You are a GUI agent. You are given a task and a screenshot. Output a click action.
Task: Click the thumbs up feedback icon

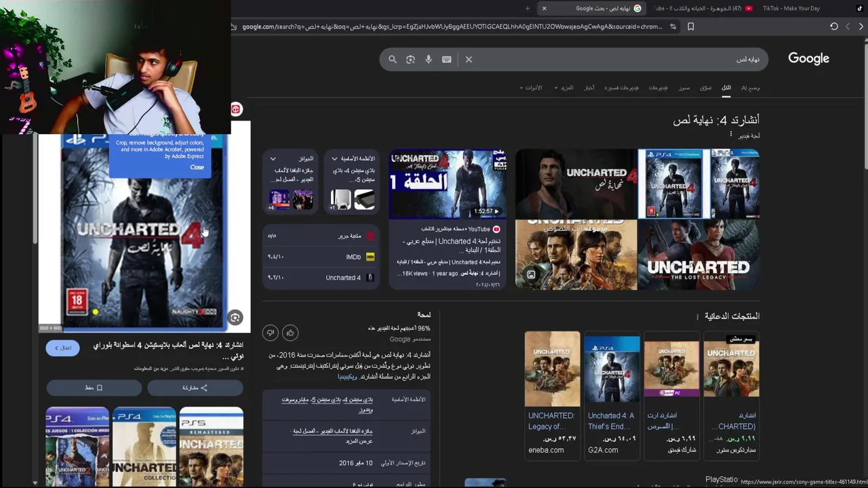[290, 333]
